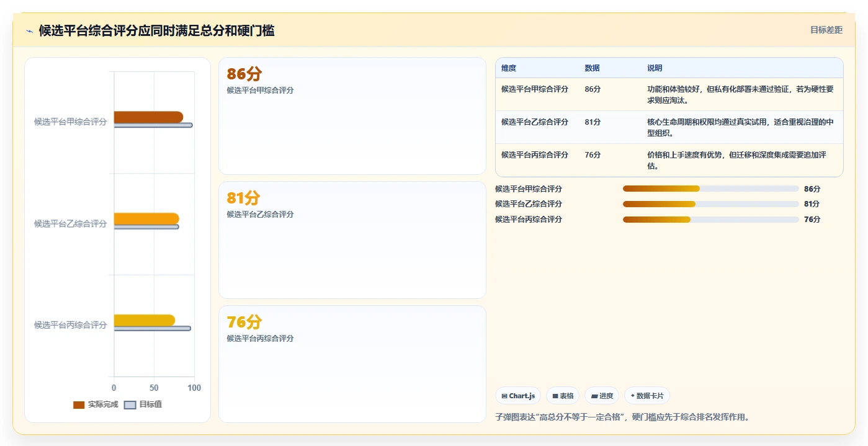Click progress bar for 候选平台甲综合评分
Screen dimensions: 868x446
tap(711, 189)
